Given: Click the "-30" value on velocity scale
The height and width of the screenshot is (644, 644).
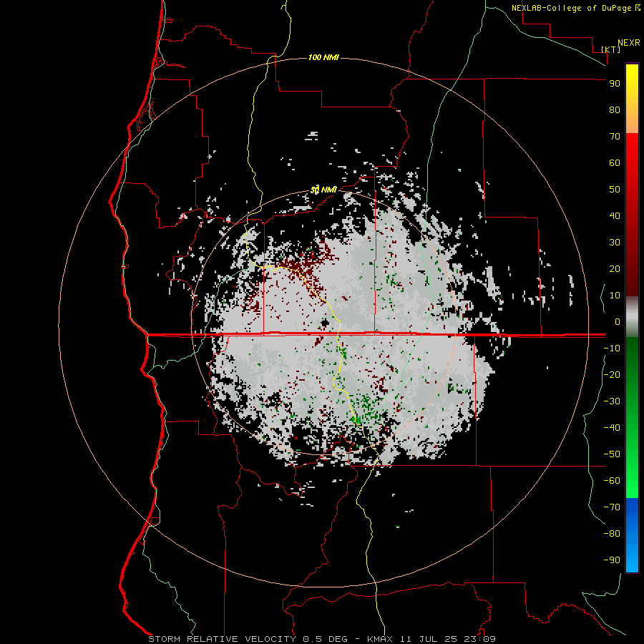Looking at the screenshot, I should 612,401.
